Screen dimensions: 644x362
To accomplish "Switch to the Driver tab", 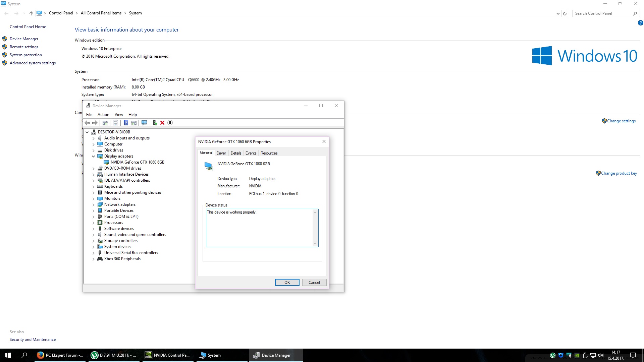I will click(x=221, y=153).
